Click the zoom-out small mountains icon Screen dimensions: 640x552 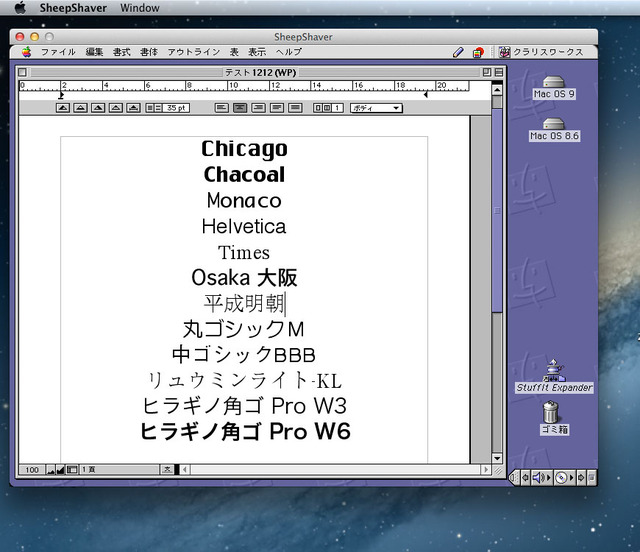51,470
